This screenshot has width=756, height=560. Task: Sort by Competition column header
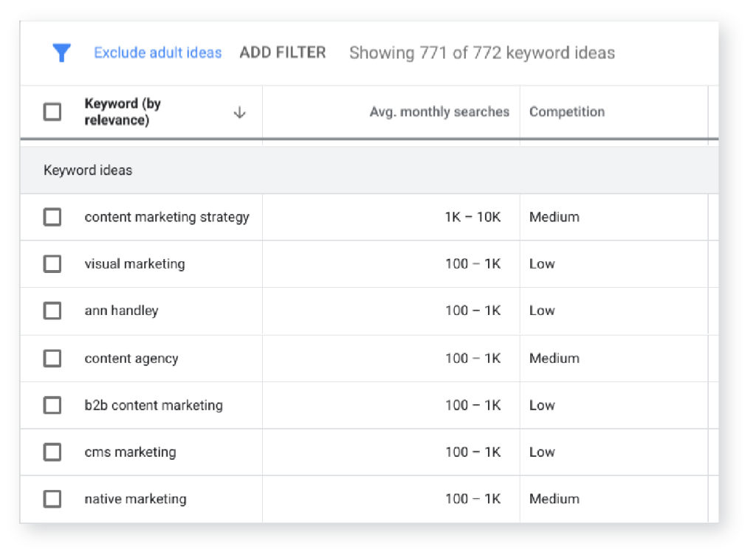coord(566,112)
